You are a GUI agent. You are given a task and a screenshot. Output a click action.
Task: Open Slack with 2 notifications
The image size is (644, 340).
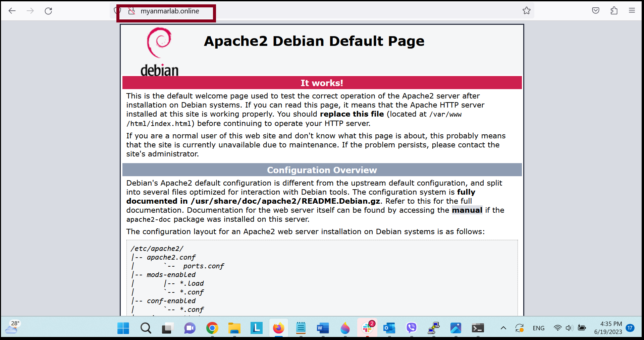coord(367,328)
